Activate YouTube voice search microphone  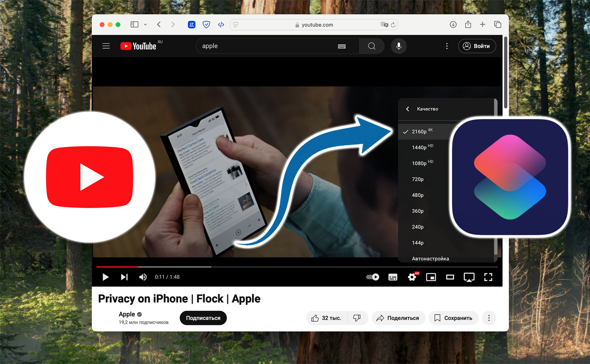(x=399, y=46)
